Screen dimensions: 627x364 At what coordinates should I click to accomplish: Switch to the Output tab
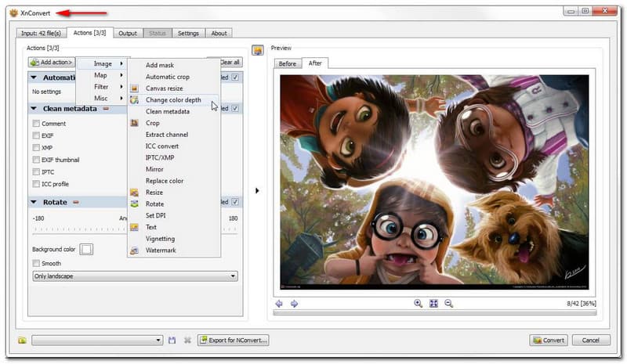pos(127,33)
